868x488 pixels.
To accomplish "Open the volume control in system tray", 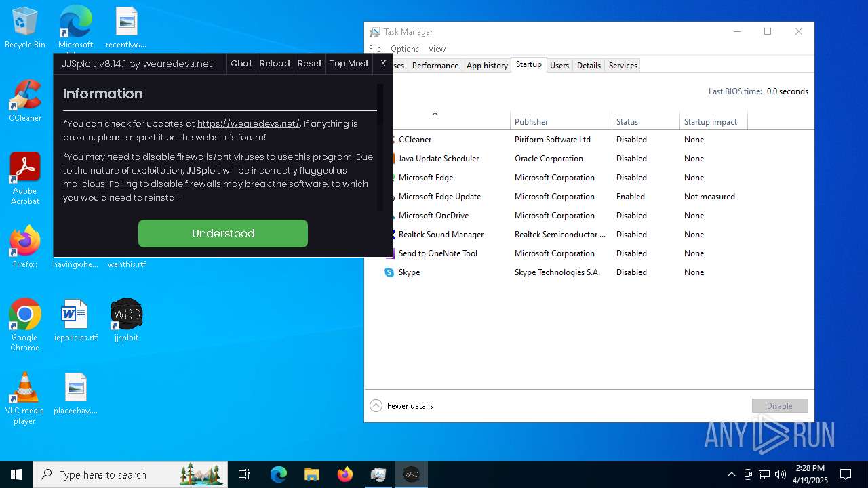I will [x=781, y=474].
